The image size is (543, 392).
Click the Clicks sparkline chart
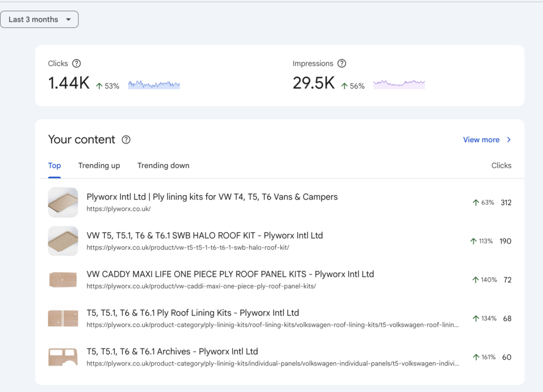click(154, 84)
